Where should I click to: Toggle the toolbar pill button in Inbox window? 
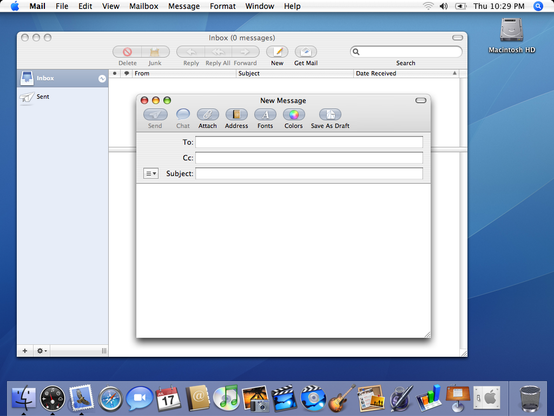tap(457, 37)
